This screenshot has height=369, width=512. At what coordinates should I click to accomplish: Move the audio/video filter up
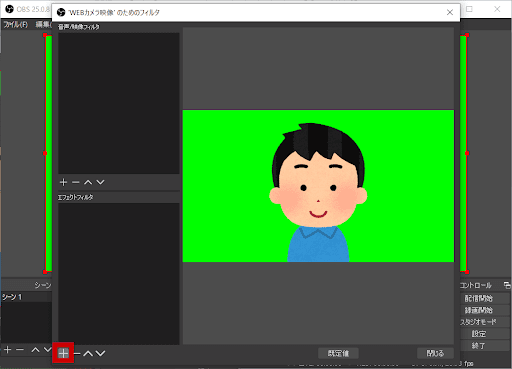pos(88,182)
